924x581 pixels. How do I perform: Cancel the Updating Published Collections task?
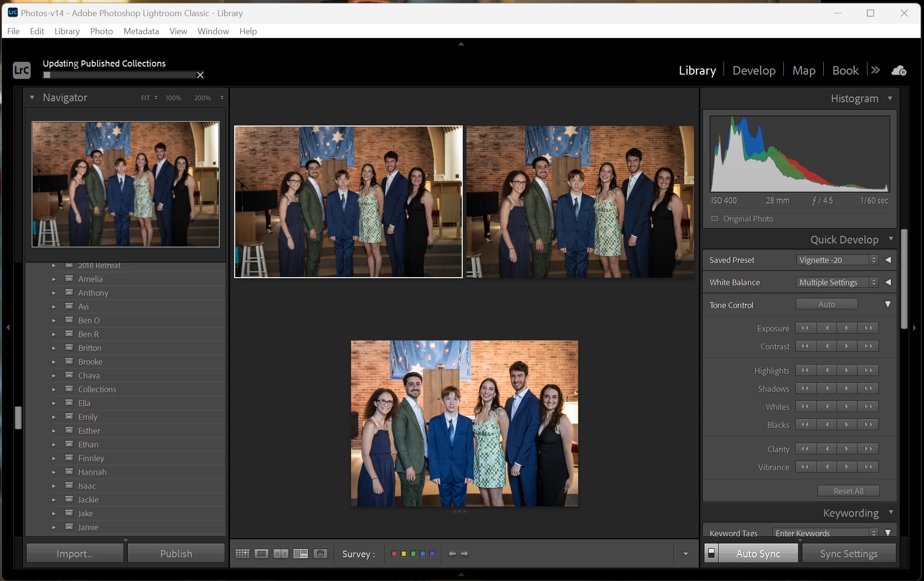[200, 75]
